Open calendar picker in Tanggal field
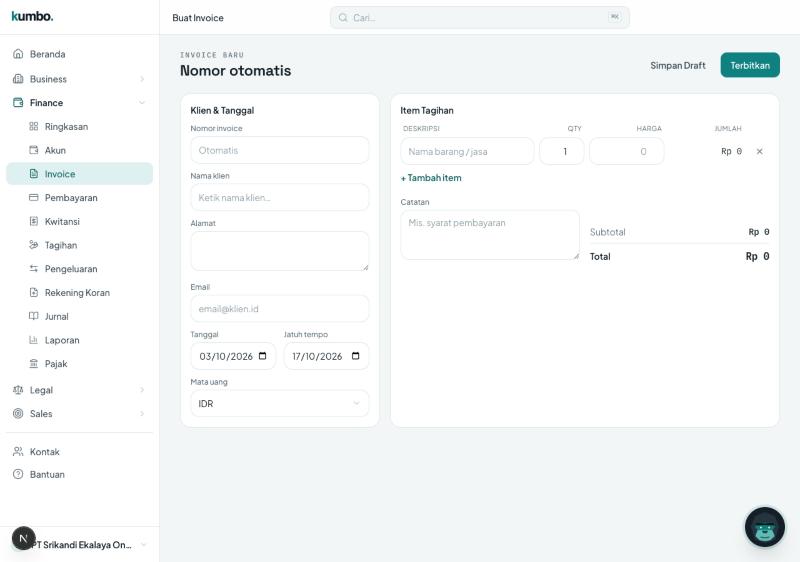 coord(263,356)
